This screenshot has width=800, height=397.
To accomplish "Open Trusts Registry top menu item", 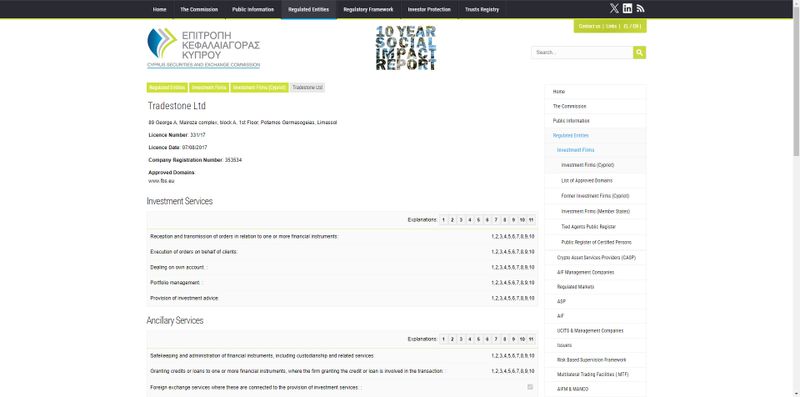I will pyautogui.click(x=482, y=9).
